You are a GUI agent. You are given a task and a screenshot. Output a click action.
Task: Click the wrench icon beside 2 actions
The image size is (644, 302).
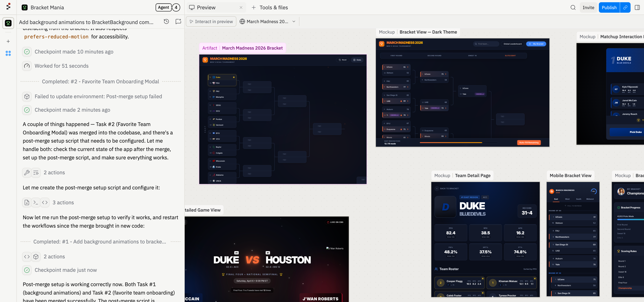tap(27, 172)
